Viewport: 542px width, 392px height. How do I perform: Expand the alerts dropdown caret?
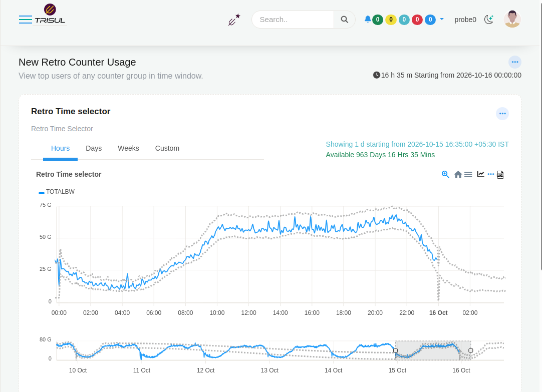click(442, 20)
